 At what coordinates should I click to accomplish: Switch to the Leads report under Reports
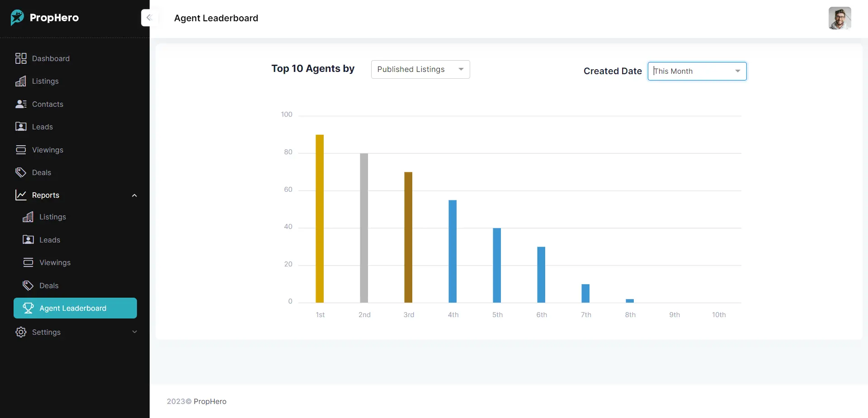pos(50,239)
